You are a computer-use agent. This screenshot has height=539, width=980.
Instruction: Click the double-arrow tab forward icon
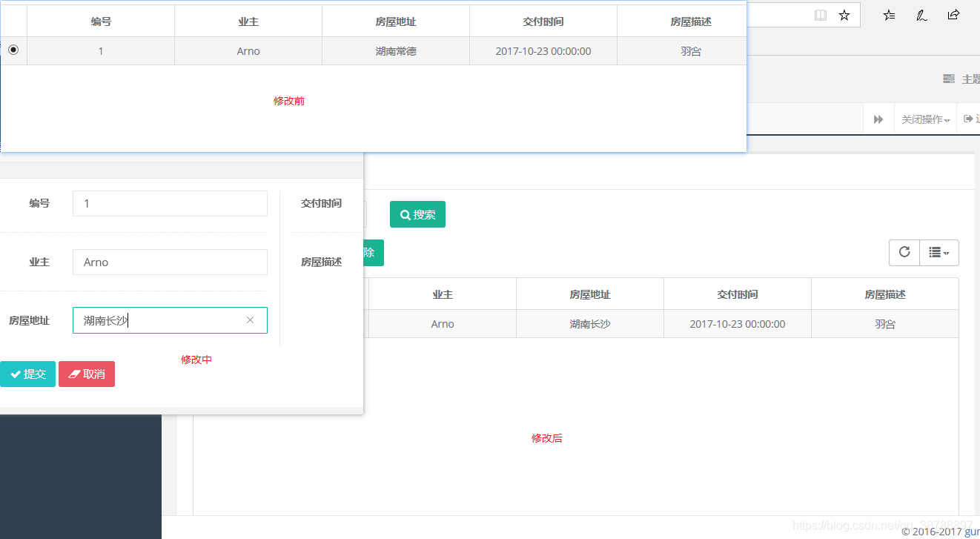pyautogui.click(x=878, y=119)
